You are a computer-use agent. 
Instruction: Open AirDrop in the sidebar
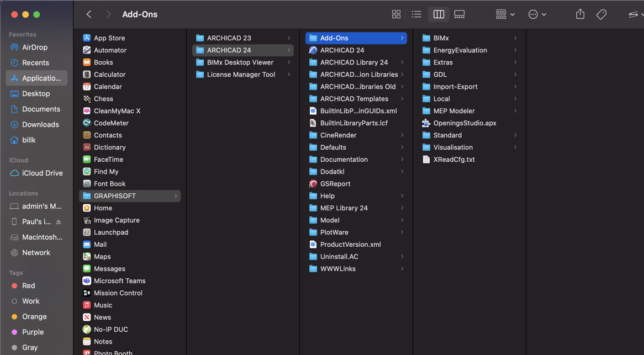coord(36,47)
